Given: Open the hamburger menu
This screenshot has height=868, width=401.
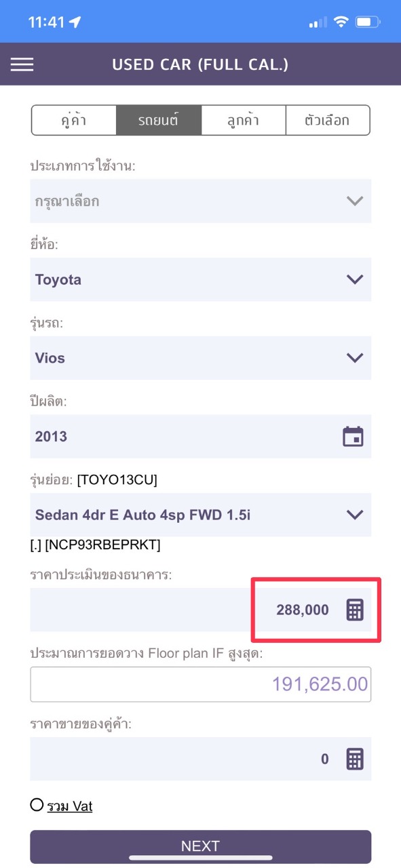Looking at the screenshot, I should tap(22, 64).
